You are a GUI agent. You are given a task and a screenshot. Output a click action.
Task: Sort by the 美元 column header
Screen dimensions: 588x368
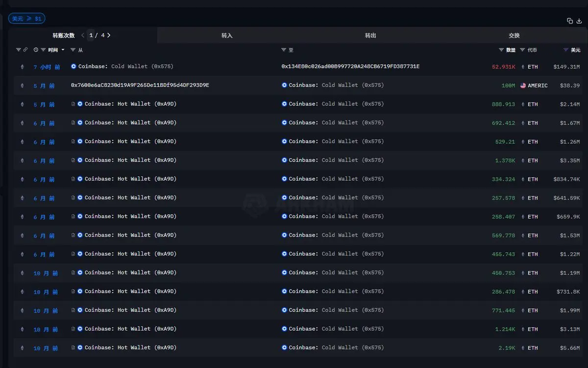[575, 50]
